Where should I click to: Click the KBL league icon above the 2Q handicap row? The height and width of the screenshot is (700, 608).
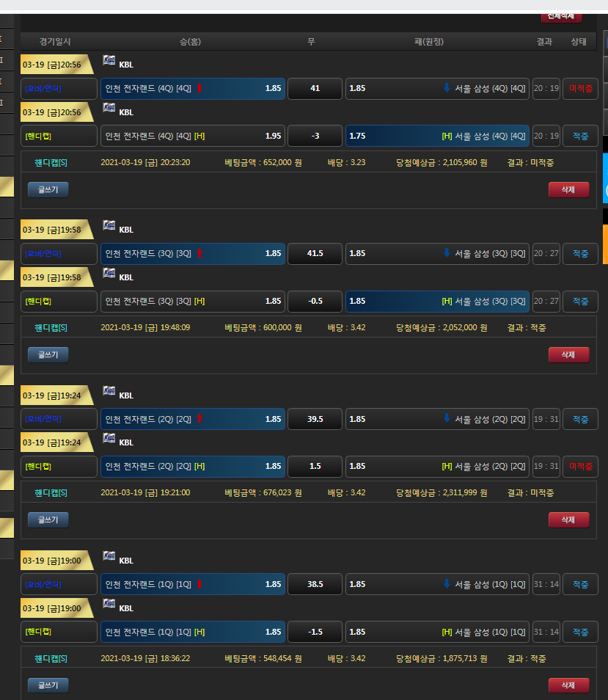[x=109, y=440]
